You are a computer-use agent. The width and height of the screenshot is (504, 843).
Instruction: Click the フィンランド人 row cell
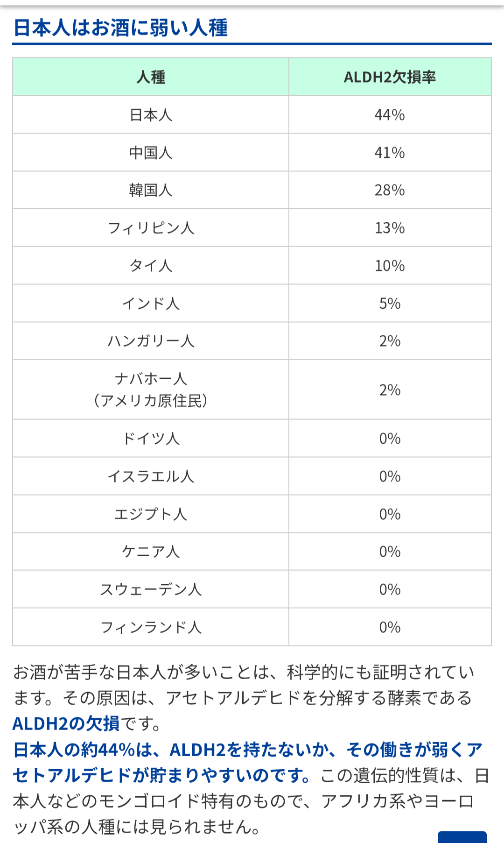pos(151,627)
